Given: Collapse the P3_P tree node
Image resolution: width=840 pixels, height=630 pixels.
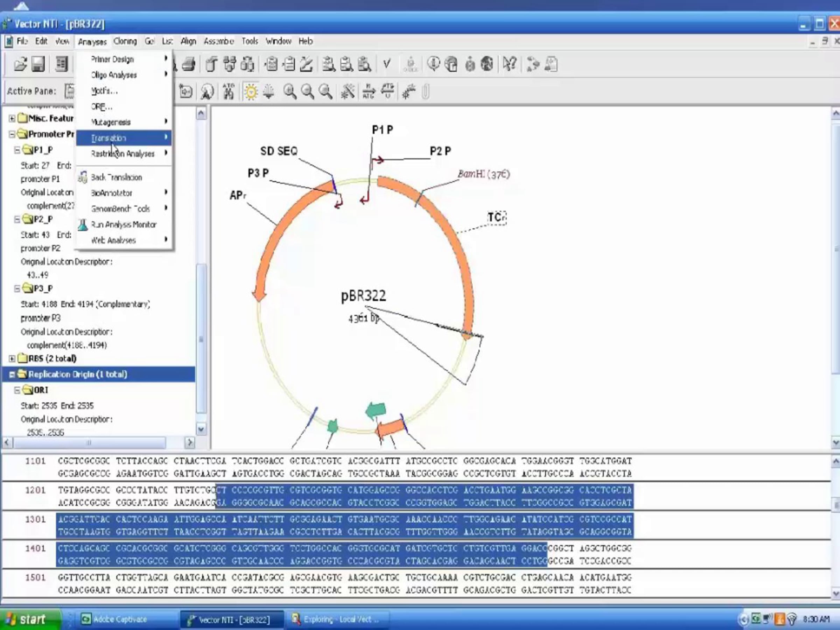Looking at the screenshot, I should pos(17,289).
